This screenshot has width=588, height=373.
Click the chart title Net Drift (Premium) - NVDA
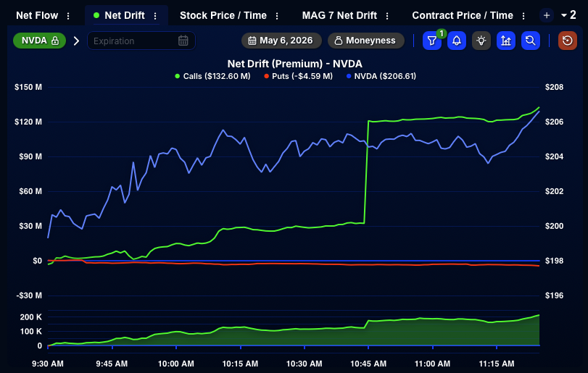tap(295, 64)
